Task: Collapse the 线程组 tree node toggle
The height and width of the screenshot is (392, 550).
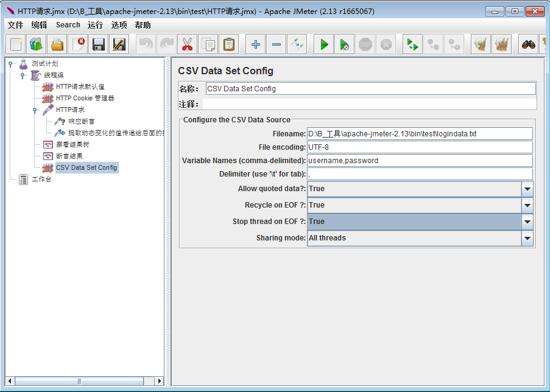Action: (23, 75)
